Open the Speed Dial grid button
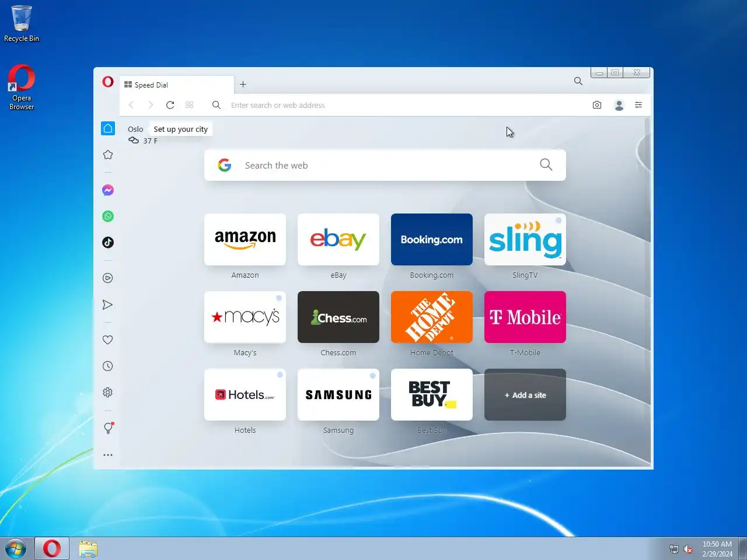This screenshot has height=560, width=747. point(189,105)
